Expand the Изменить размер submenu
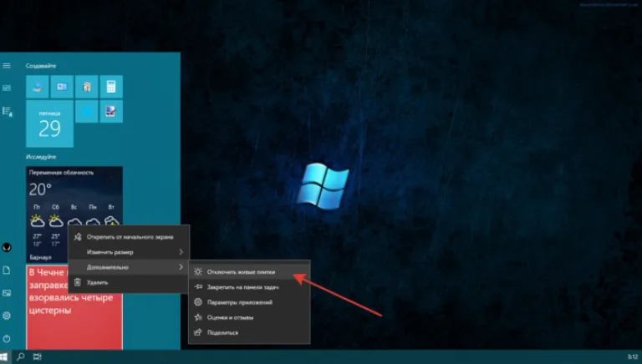The width and height of the screenshot is (642, 364). tap(129, 252)
